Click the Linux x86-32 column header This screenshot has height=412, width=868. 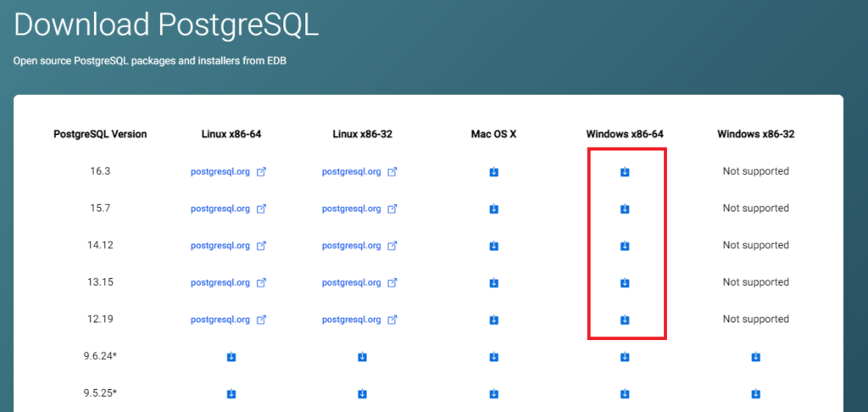coord(363,134)
